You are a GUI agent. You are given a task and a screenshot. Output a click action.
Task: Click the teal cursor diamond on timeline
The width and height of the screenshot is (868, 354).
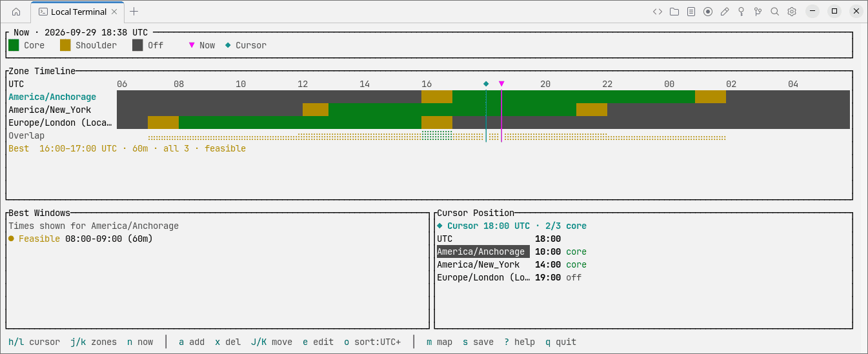pos(486,84)
